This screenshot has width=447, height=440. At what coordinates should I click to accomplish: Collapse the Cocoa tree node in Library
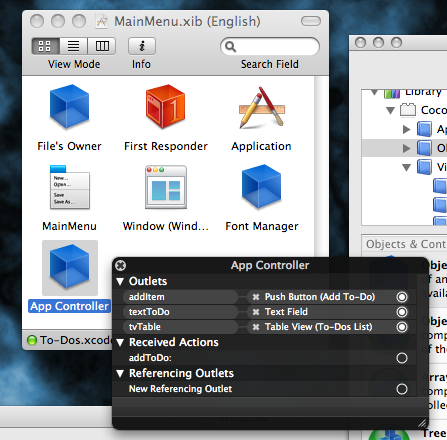click(390, 110)
